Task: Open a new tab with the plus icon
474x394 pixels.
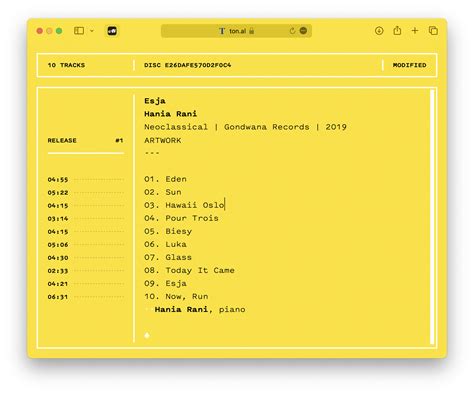Action: (x=415, y=31)
